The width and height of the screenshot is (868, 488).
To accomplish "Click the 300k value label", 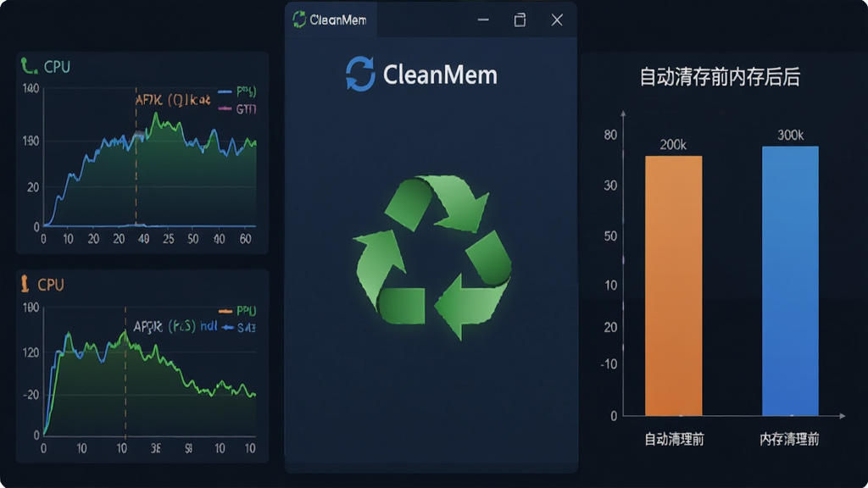I will (x=791, y=135).
